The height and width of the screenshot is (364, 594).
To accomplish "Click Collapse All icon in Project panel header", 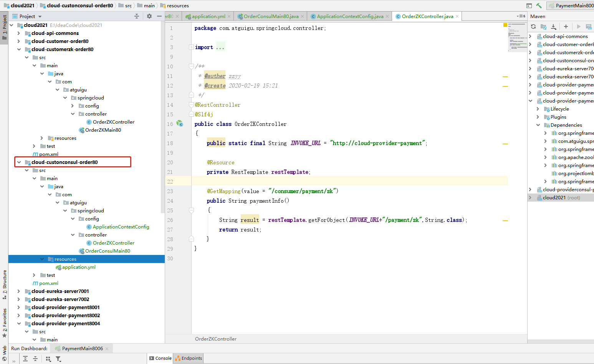I will (137, 16).
